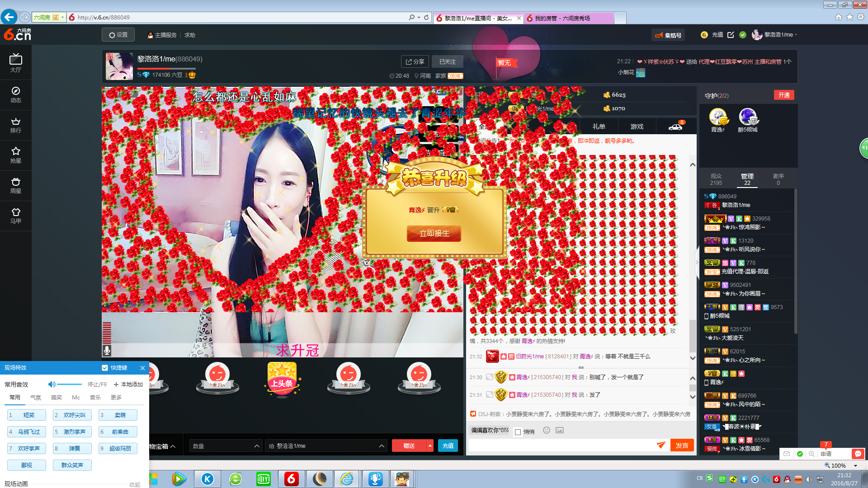The width and height of the screenshot is (868, 488).
Task: Open the car icon tab with badge
Action: click(676, 127)
